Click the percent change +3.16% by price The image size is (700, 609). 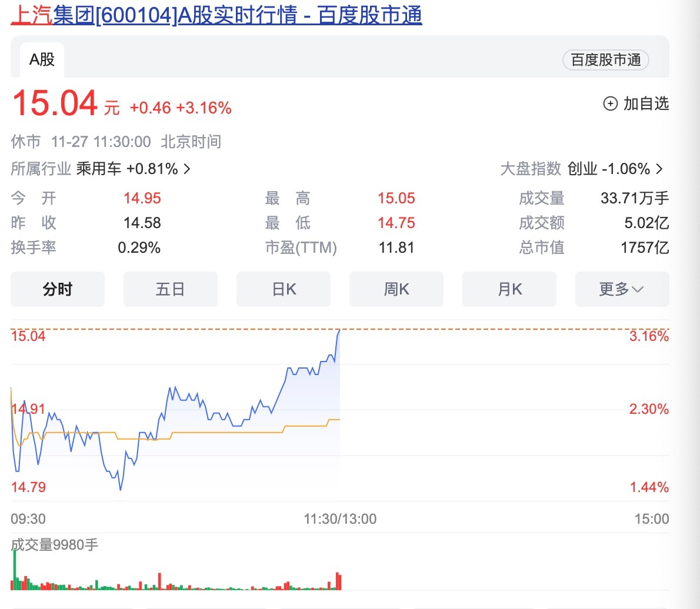click(204, 108)
